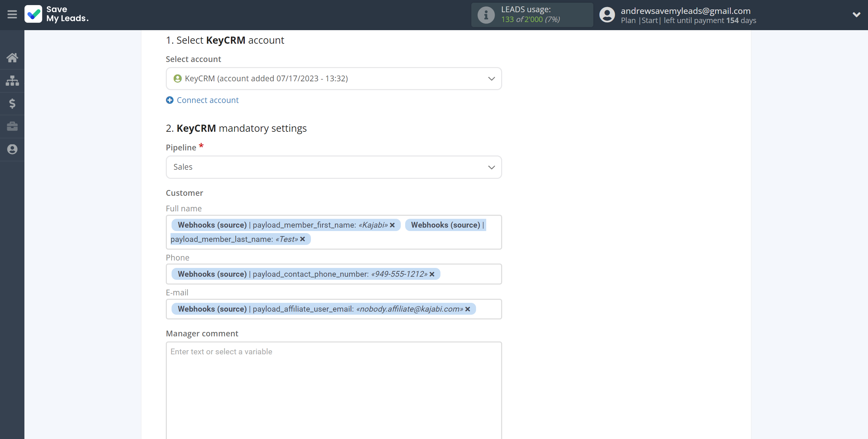This screenshot has height=439, width=868.
Task: Click the Phone input field
Action: [334, 274]
